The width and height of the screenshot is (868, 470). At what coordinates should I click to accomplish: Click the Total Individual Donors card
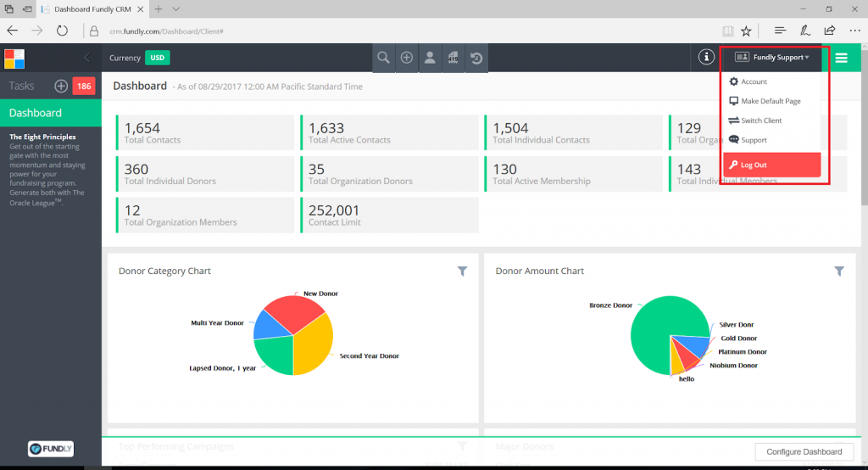pyautogui.click(x=205, y=173)
